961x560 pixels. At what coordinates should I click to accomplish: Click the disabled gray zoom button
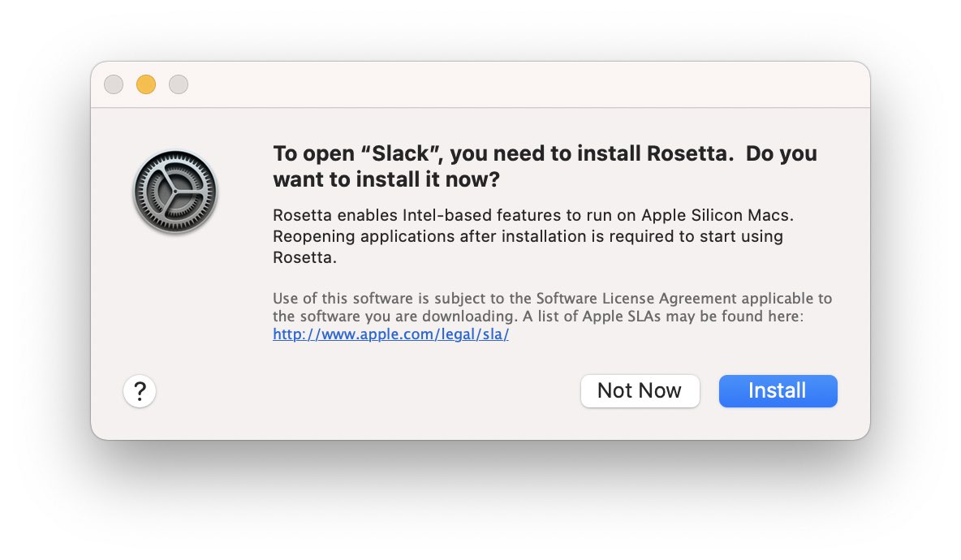179,84
